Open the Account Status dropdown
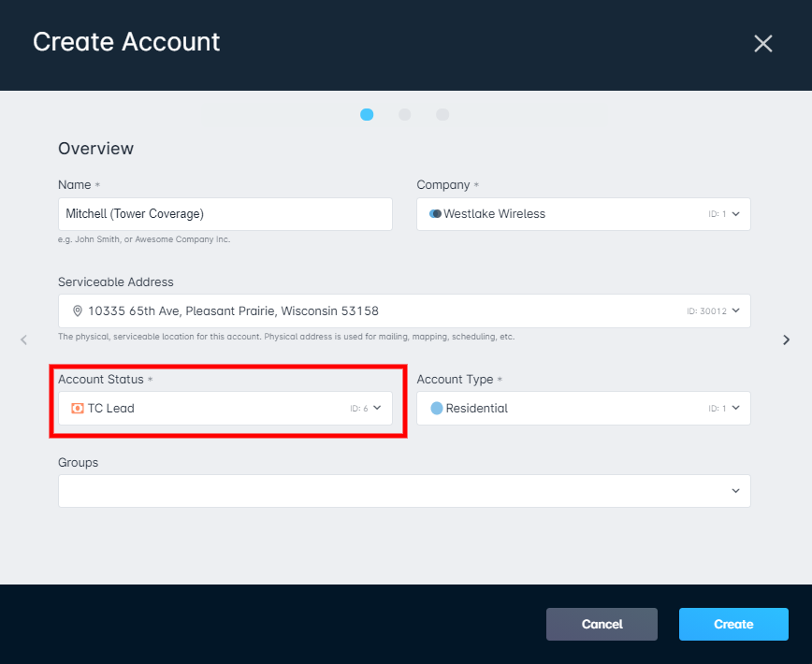812x664 pixels. click(225, 409)
